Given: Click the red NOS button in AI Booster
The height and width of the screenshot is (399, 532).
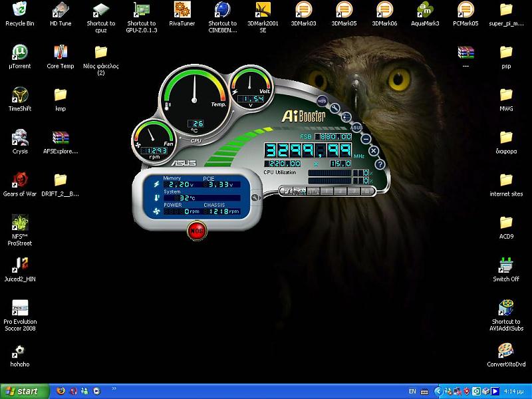Looking at the screenshot, I should [197, 231].
